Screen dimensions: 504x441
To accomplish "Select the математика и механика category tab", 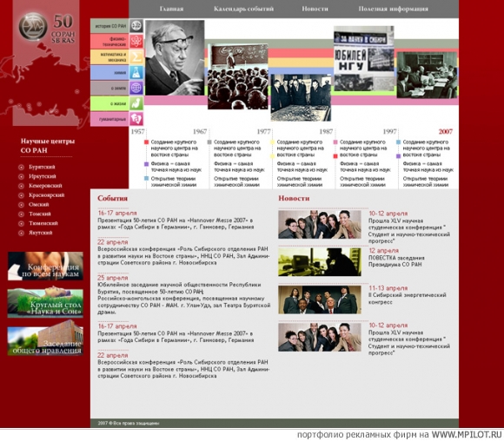I will point(109,56).
